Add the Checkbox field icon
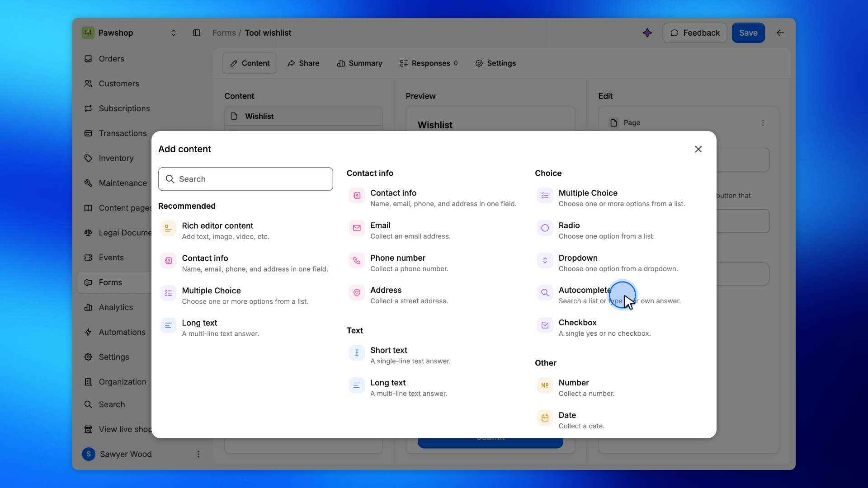Screen dimensions: 868x488 pos(545,325)
